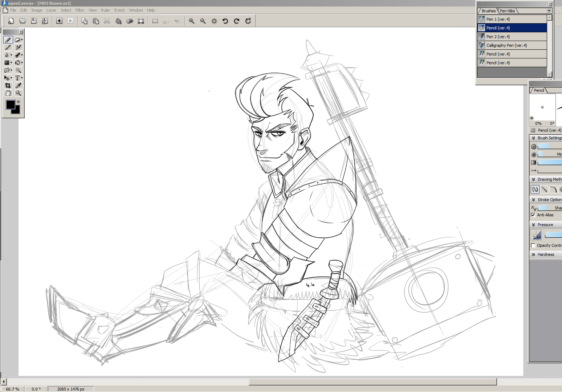Switch to the Pen Nibs tab
Screen dimensions: 562x392
(508, 11)
